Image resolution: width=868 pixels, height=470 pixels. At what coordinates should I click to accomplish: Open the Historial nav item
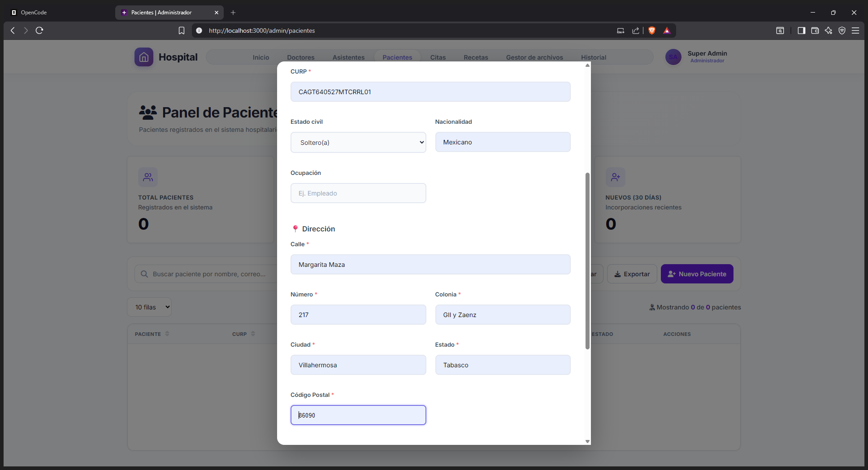click(x=594, y=57)
